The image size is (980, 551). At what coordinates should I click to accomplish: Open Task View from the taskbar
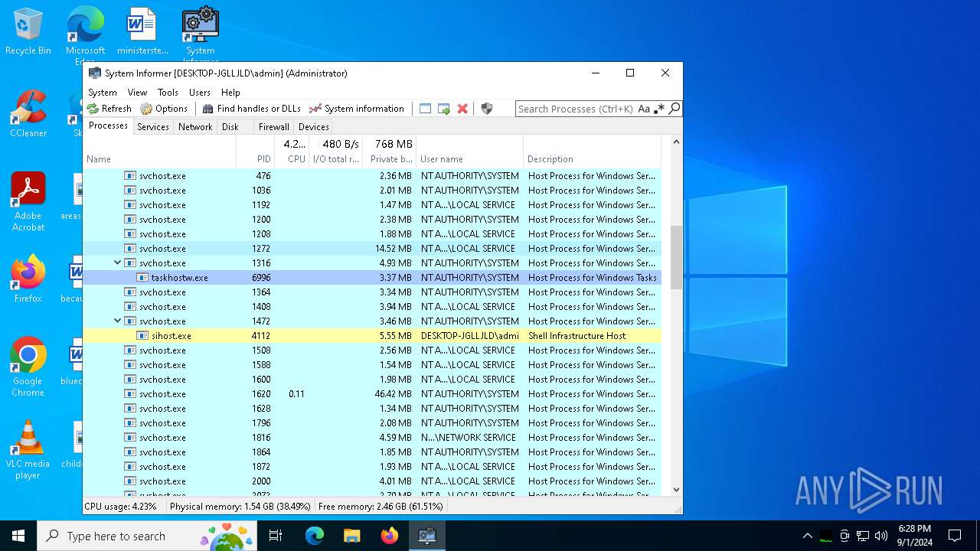276,536
